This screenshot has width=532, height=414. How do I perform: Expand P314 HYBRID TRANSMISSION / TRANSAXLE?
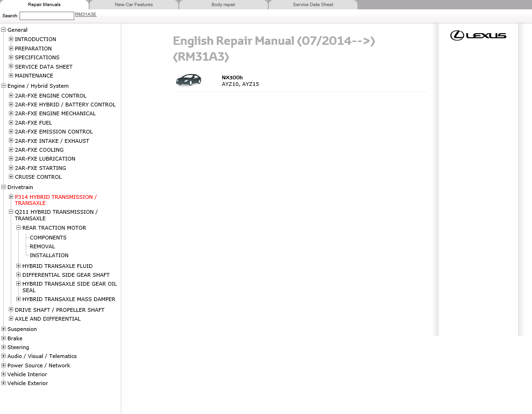pyautogui.click(x=11, y=196)
